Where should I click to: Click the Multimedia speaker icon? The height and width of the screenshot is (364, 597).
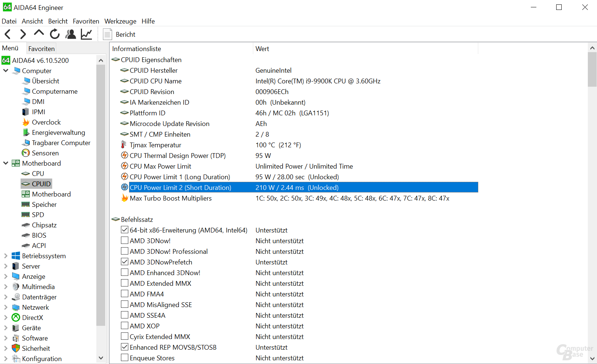coord(16,286)
